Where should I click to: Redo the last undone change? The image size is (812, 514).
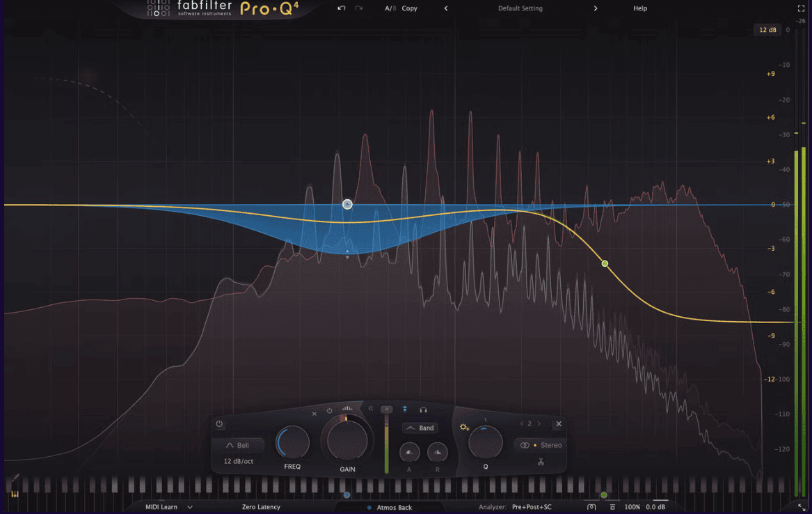click(x=359, y=8)
